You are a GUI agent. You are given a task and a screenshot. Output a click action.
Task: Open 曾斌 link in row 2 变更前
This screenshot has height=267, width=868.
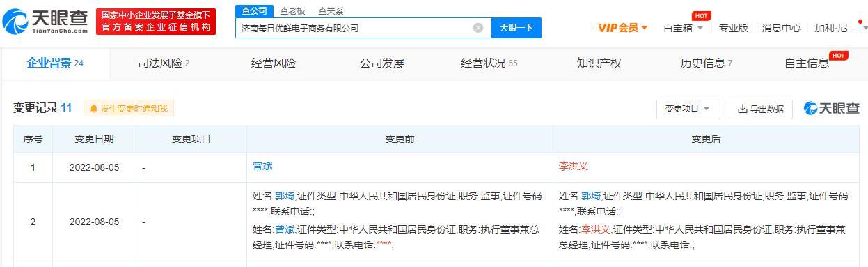(285, 229)
